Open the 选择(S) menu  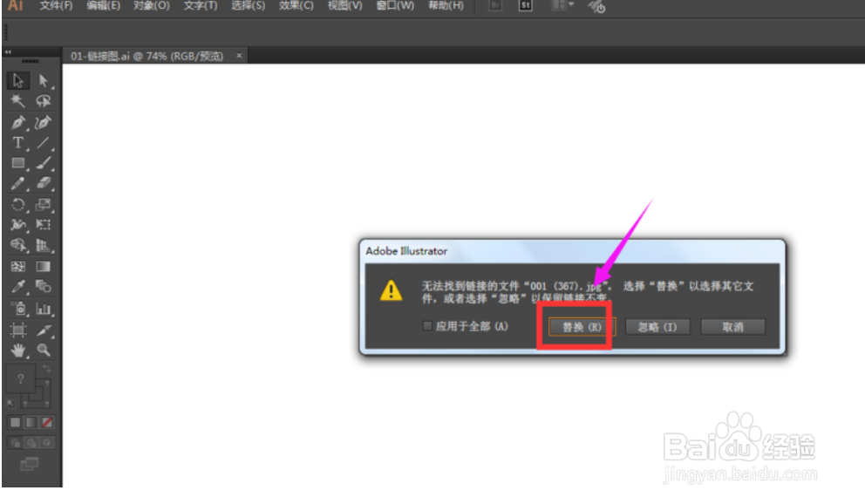coord(248,6)
